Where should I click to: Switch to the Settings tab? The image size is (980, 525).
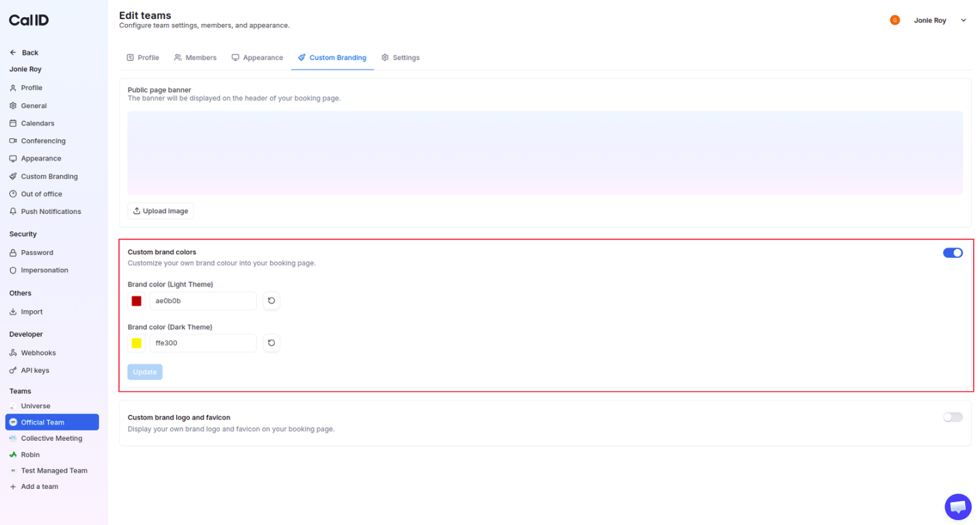[x=400, y=58]
